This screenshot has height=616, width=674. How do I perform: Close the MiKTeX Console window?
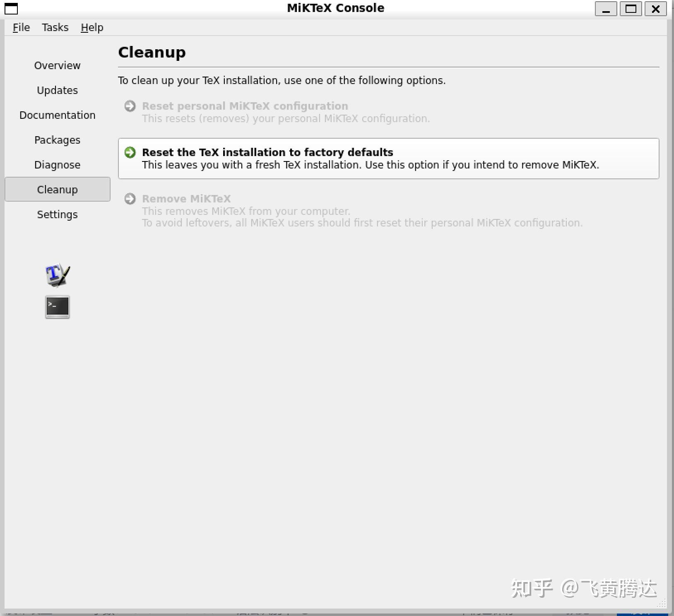tap(656, 9)
